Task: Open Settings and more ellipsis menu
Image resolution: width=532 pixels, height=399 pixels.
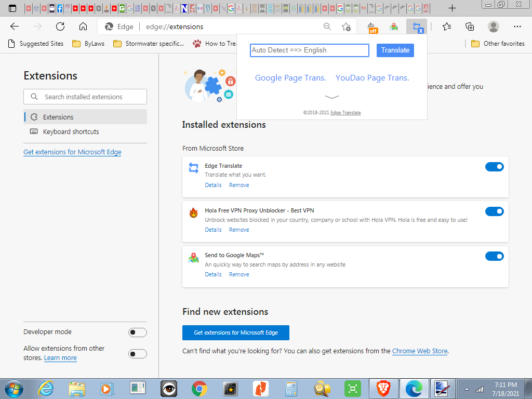Action: coord(517,27)
